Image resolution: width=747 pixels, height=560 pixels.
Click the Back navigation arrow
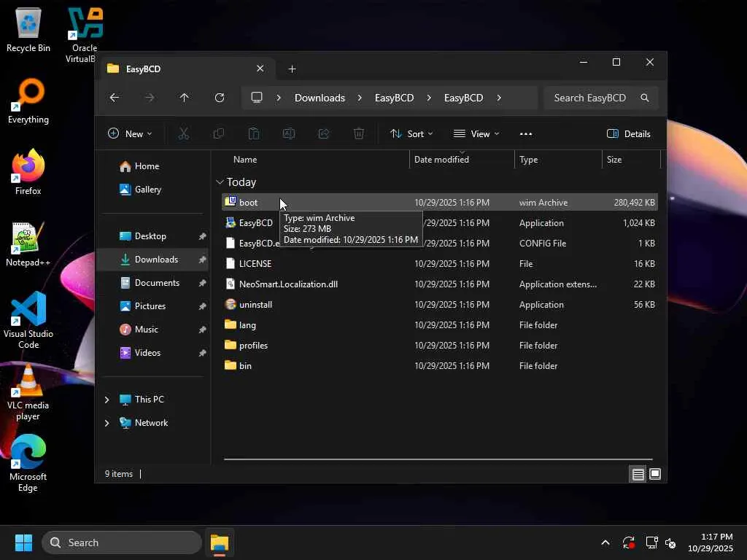115,98
